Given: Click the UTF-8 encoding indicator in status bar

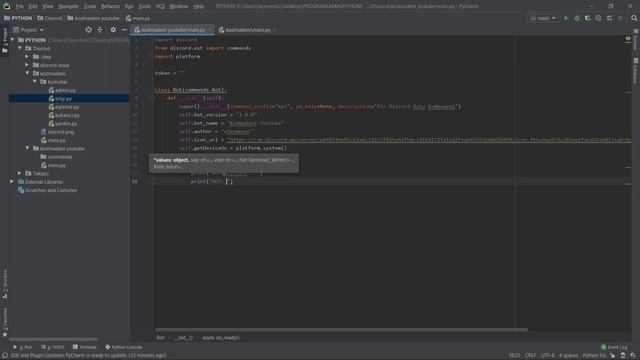Looking at the screenshot, I should pos(547,356).
